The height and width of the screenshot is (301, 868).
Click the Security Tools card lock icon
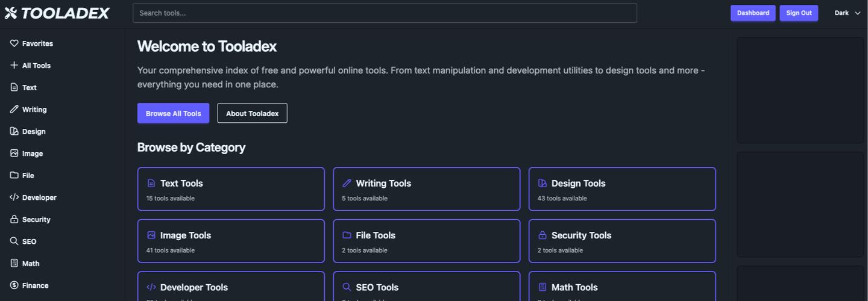point(542,235)
